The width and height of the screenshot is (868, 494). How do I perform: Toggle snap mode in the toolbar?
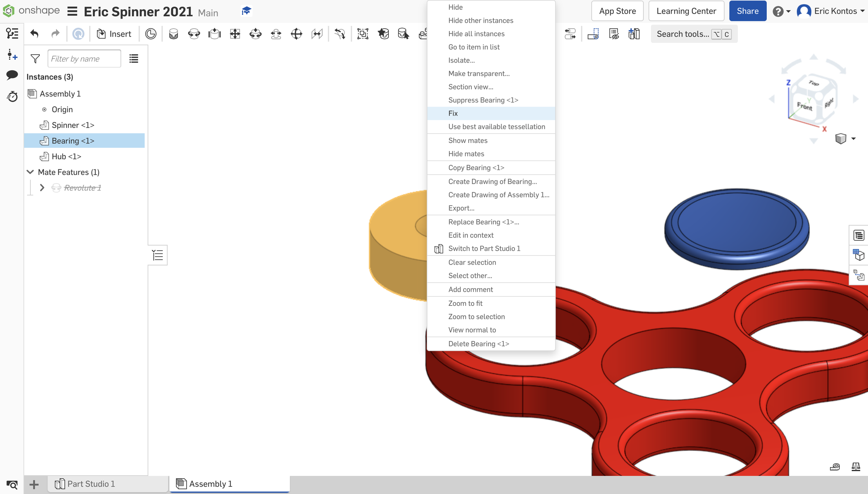pos(593,34)
